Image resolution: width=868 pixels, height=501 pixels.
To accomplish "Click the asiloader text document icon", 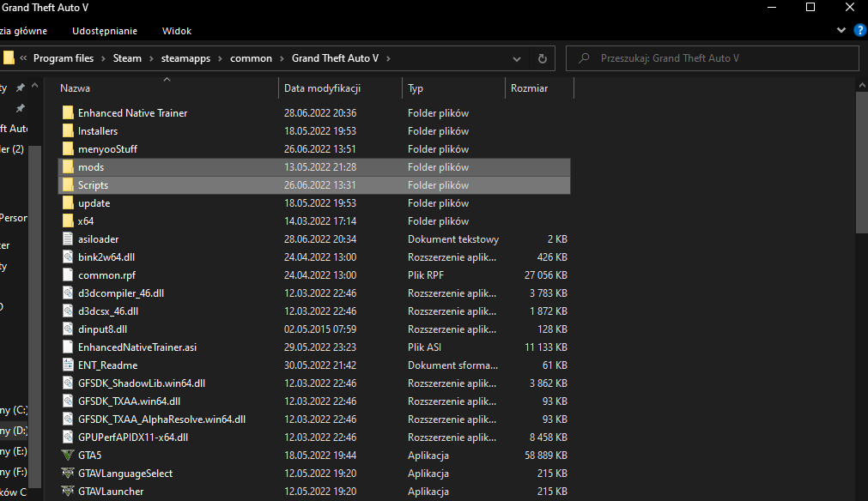I will click(x=68, y=238).
